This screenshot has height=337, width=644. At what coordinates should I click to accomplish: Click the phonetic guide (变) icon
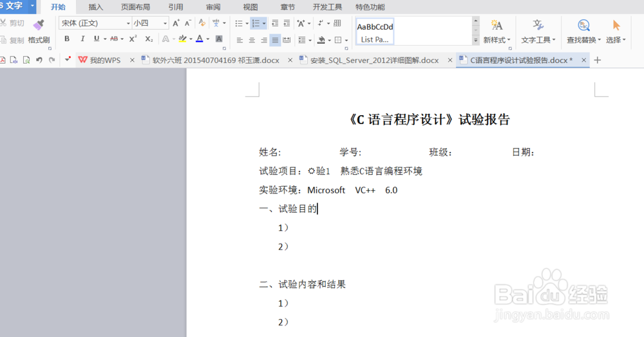click(216, 23)
